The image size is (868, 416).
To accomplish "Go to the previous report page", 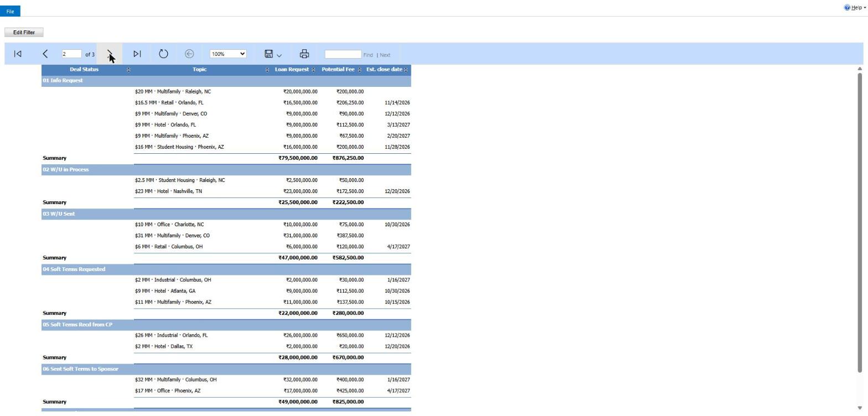I will tap(45, 54).
